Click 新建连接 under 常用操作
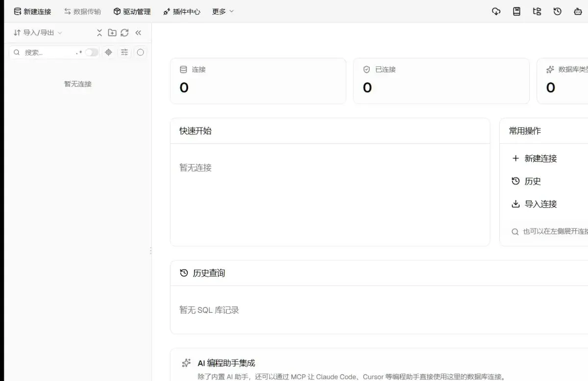The width and height of the screenshot is (588, 381). click(534, 158)
